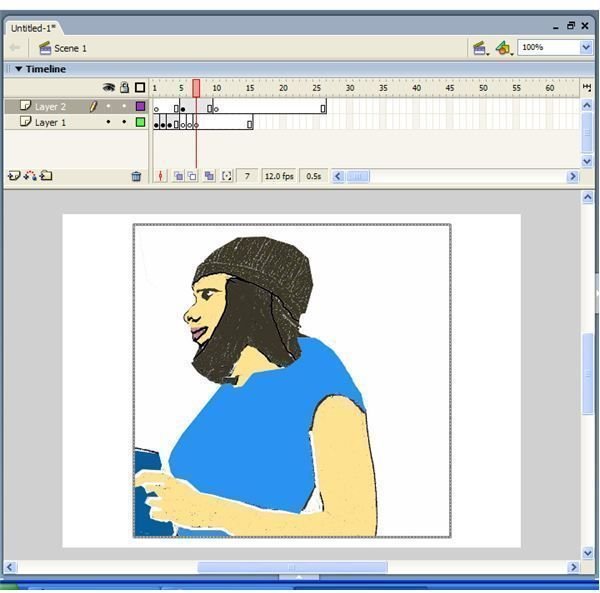
Task: Click the stage horizontal scrollbar thumb
Action: tap(292, 567)
